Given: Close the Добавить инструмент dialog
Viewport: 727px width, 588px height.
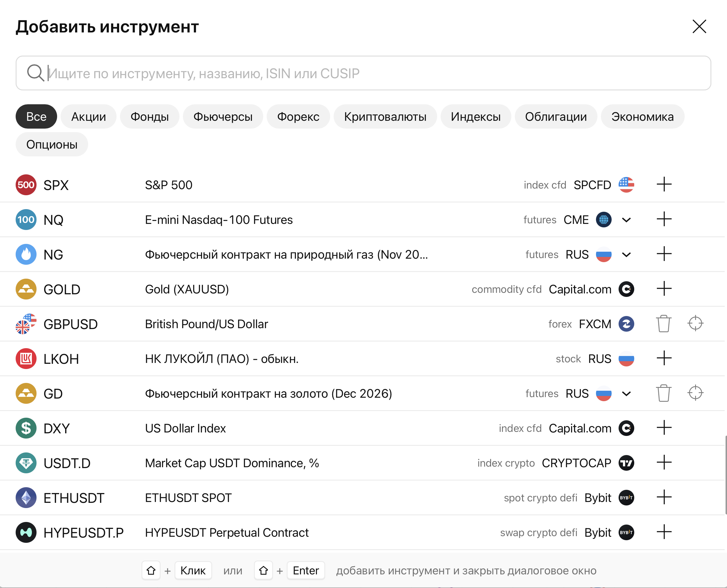Looking at the screenshot, I should [699, 26].
